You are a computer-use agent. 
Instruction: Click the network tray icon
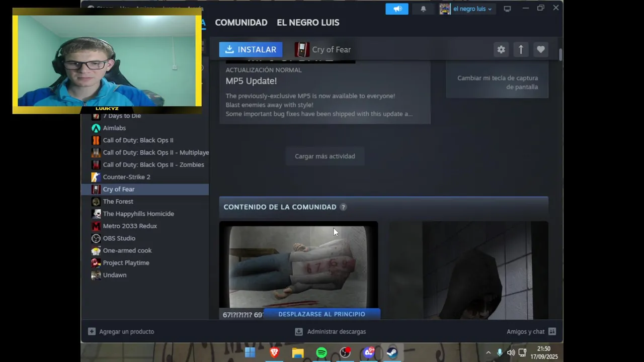point(522,353)
